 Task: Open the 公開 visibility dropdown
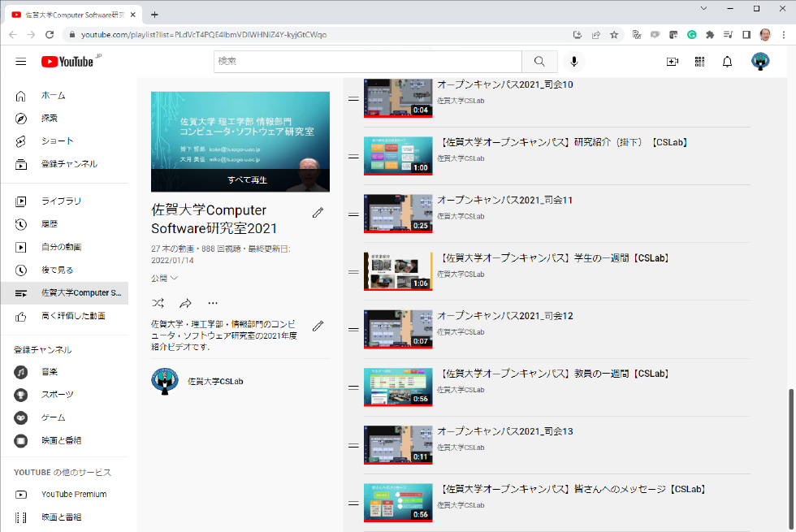pyautogui.click(x=164, y=278)
